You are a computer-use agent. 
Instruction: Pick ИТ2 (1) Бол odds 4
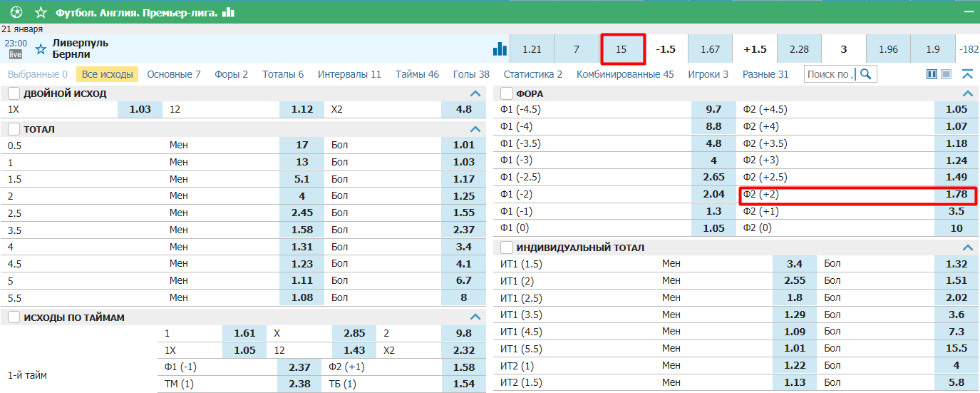coord(956,366)
